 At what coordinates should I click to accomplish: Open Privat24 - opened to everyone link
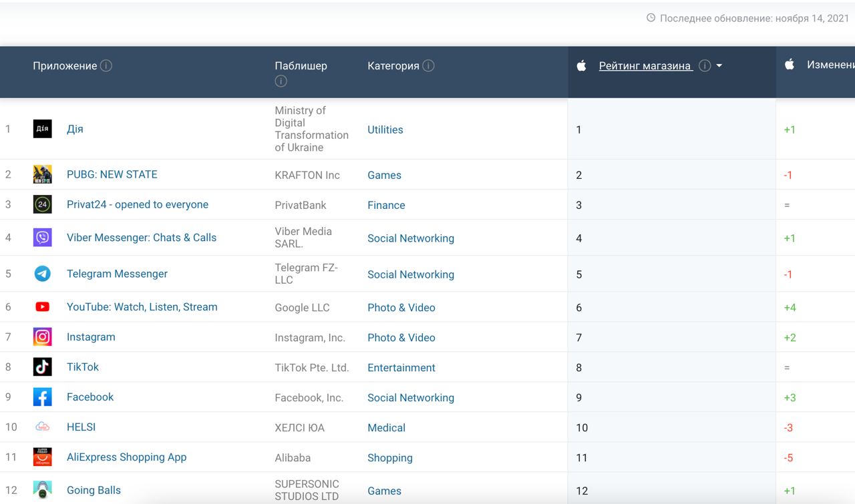point(138,204)
